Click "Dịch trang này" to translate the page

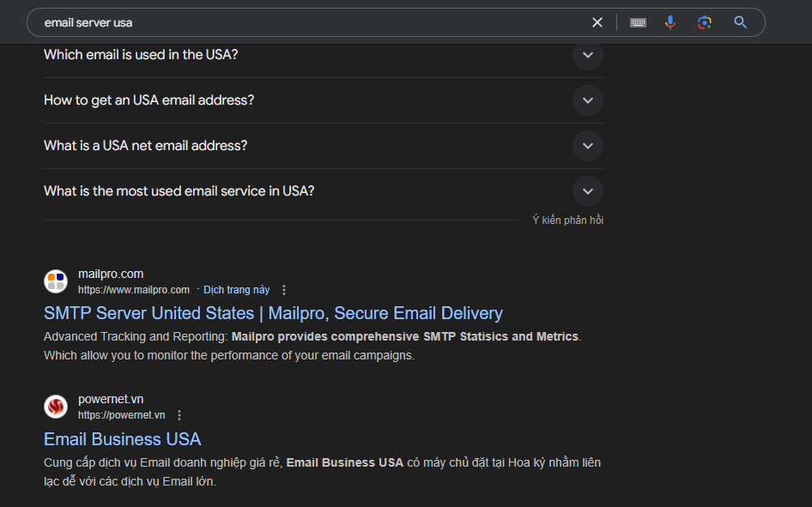(x=236, y=290)
